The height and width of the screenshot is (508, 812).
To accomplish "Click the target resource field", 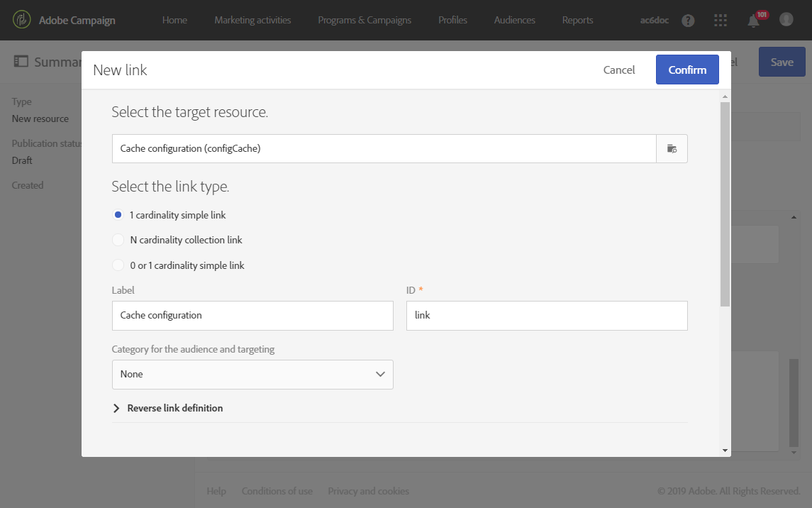I will point(384,149).
